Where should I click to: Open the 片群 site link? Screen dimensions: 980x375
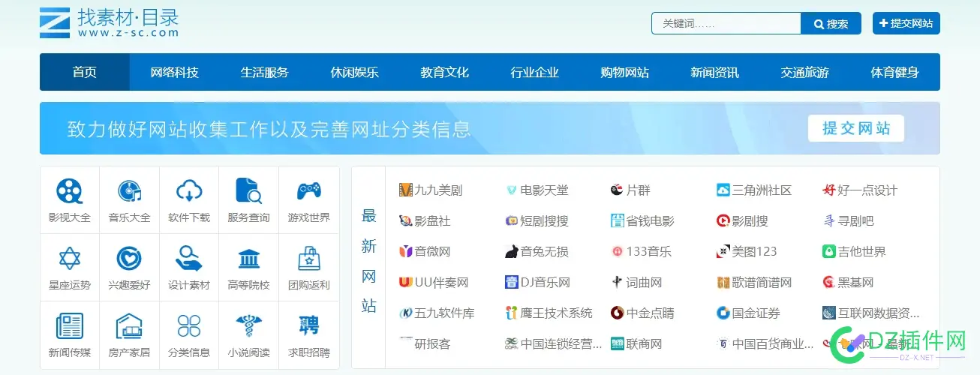click(x=638, y=190)
